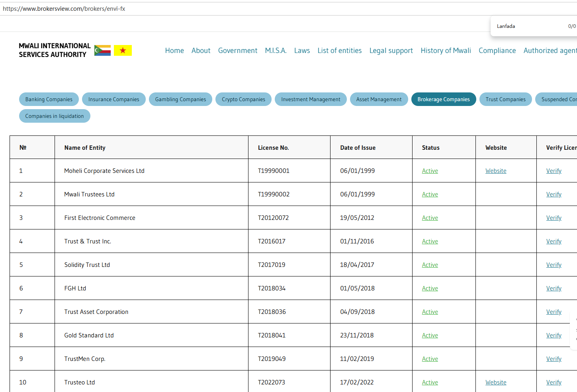Go to List of entities page
This screenshot has height=392, width=577.
point(339,51)
